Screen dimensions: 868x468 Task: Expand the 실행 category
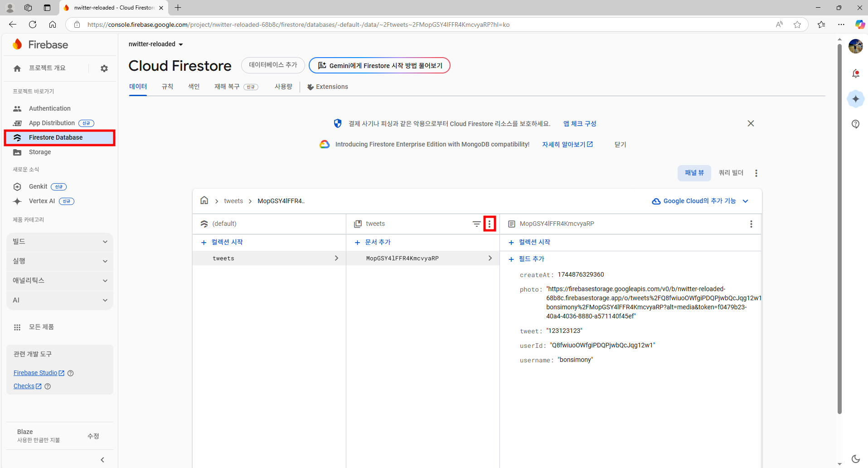[60, 261]
